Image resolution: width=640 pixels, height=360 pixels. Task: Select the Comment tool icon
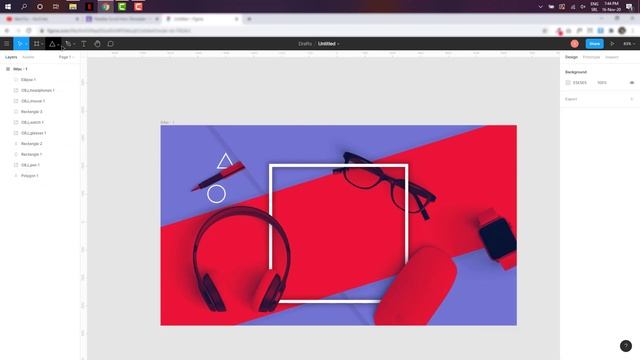point(111,44)
